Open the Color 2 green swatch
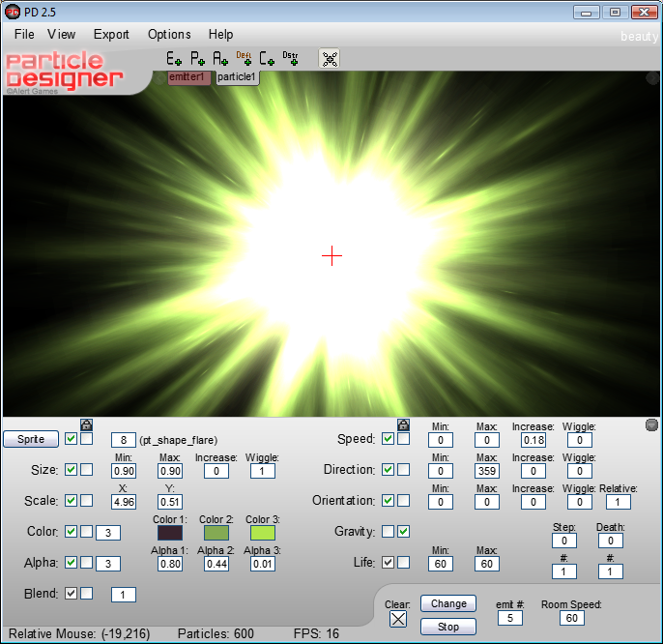Image resolution: width=663 pixels, height=644 pixels. click(x=216, y=533)
